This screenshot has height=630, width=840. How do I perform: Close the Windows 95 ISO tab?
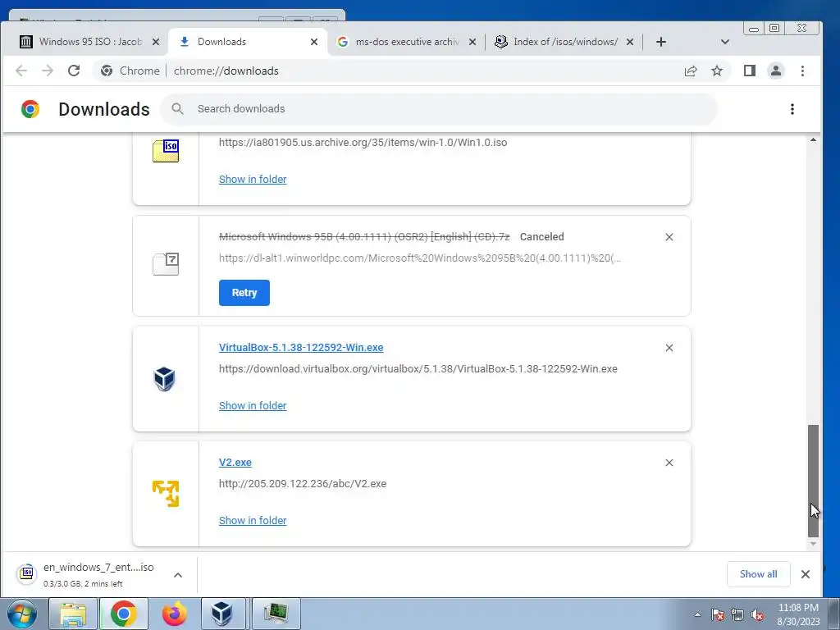pyautogui.click(x=156, y=42)
